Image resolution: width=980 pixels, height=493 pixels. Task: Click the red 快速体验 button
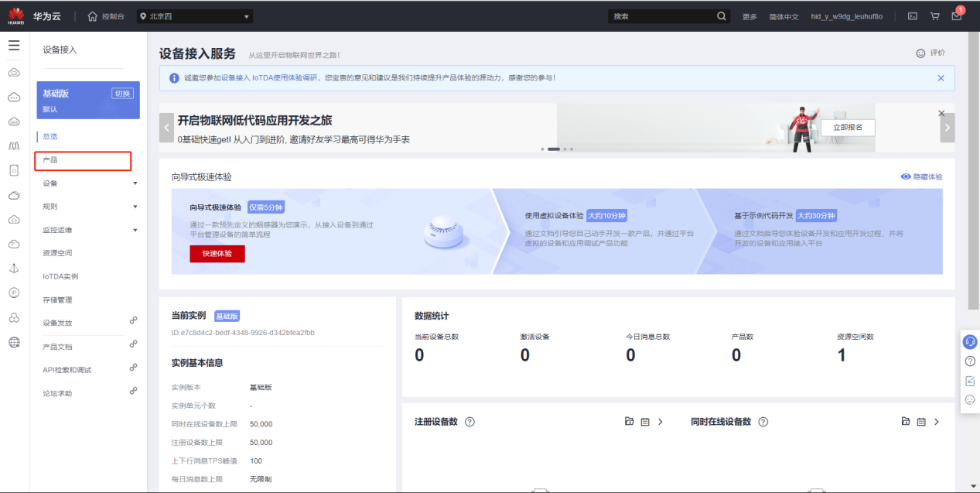tap(217, 253)
